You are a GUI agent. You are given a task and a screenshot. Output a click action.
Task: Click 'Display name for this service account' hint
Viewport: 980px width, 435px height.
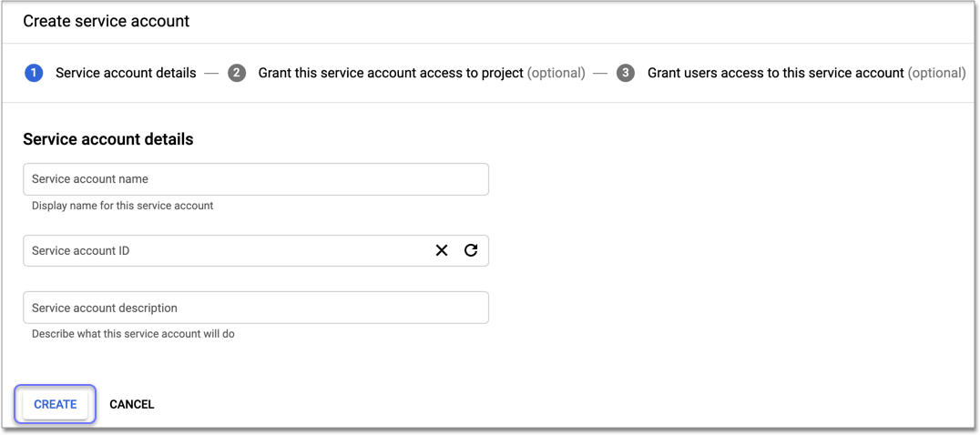[122, 206]
